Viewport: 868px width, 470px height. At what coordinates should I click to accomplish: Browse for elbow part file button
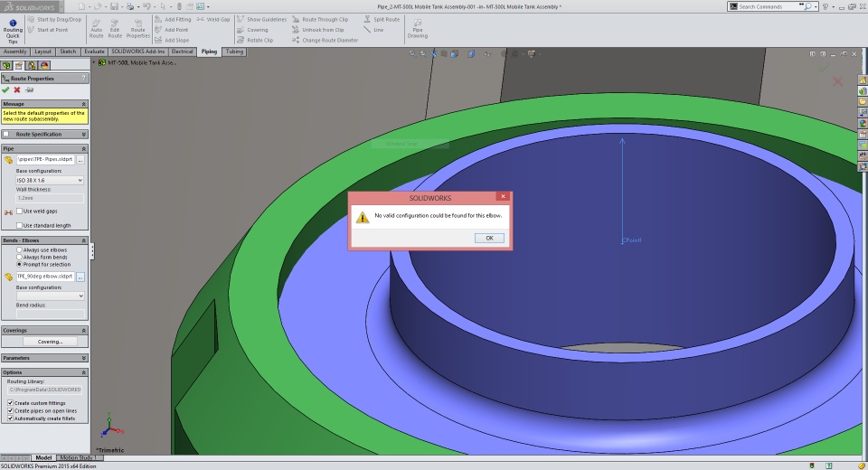pyautogui.click(x=80, y=277)
